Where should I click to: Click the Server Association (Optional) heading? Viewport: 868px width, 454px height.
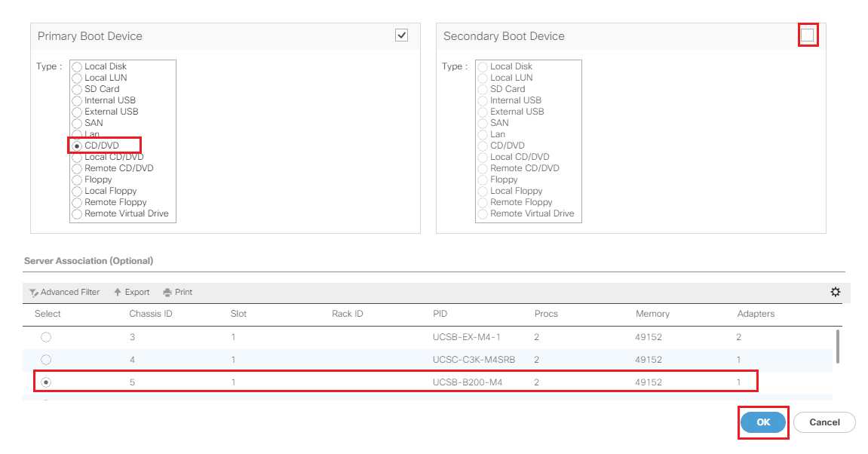click(88, 261)
